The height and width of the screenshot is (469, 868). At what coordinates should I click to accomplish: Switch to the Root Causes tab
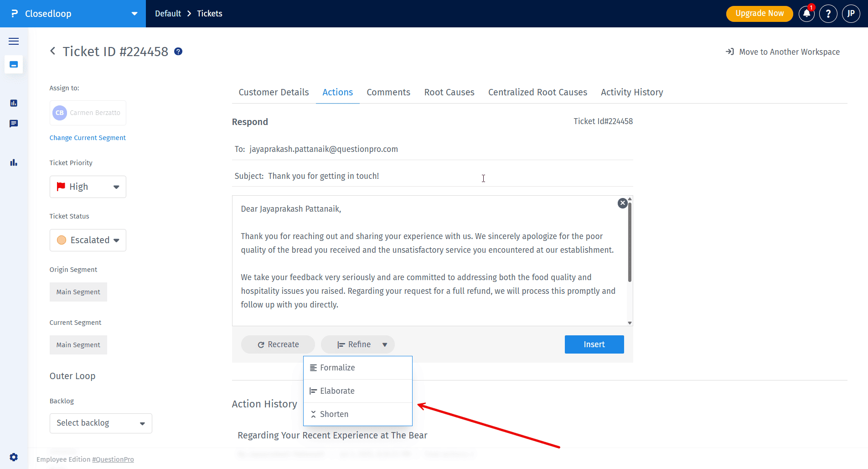(449, 92)
